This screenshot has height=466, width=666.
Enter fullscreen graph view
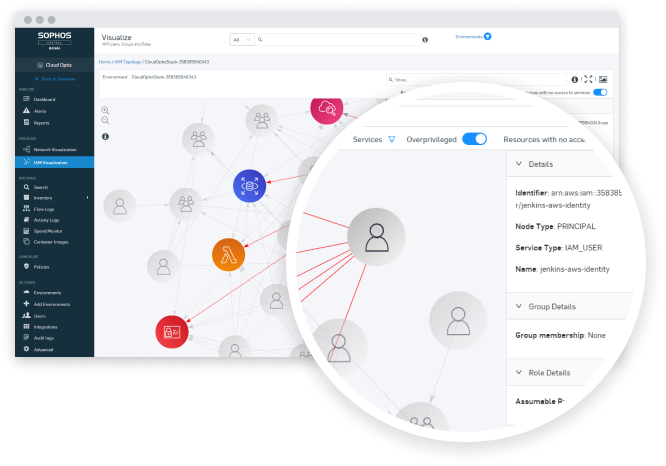(x=589, y=79)
